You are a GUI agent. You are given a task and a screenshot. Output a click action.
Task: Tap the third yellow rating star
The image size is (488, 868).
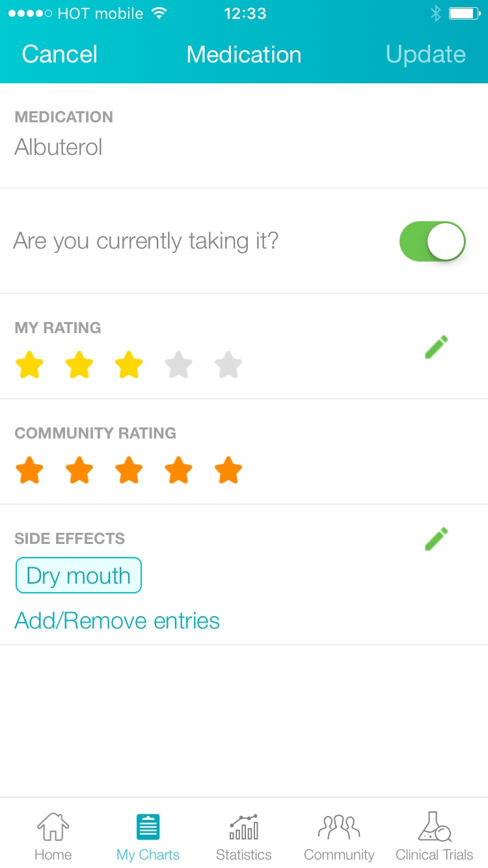pos(129,365)
